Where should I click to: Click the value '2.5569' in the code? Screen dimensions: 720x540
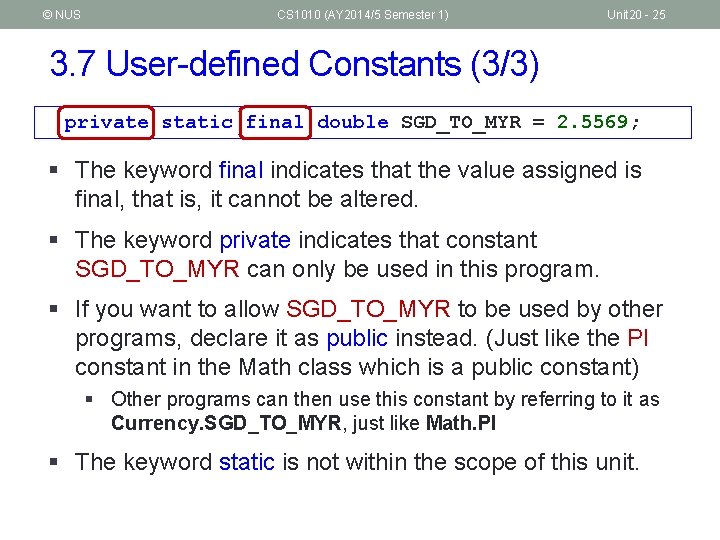click(x=592, y=122)
